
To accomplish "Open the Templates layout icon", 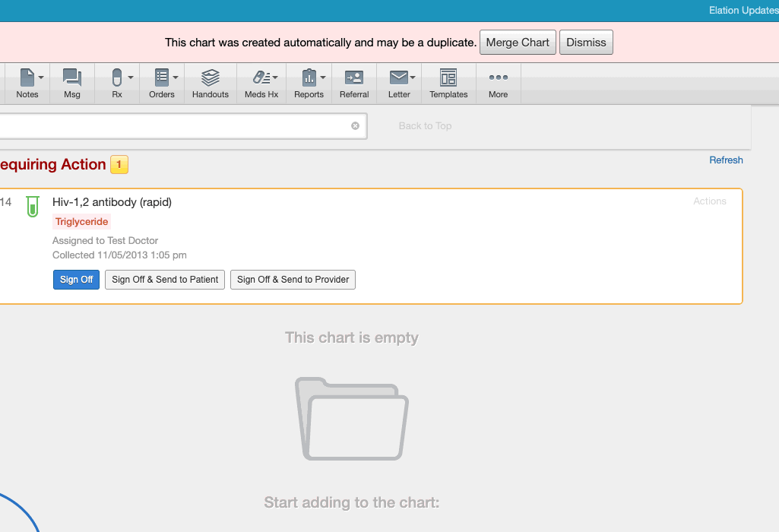I will click(x=448, y=78).
